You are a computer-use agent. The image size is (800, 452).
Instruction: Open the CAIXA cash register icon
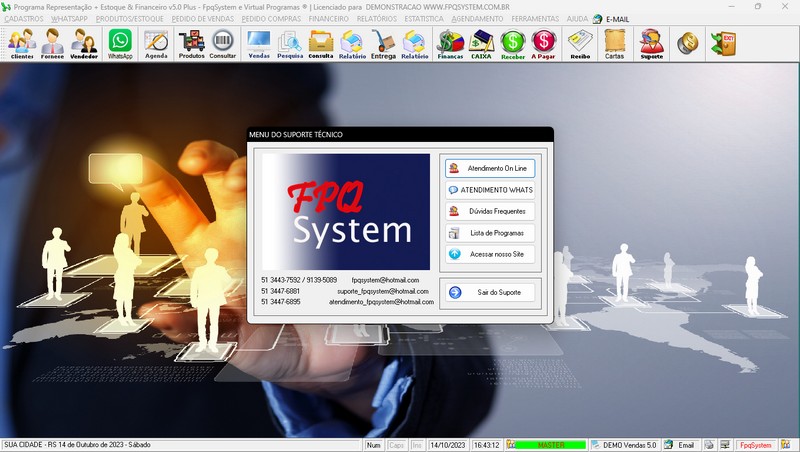(x=481, y=44)
